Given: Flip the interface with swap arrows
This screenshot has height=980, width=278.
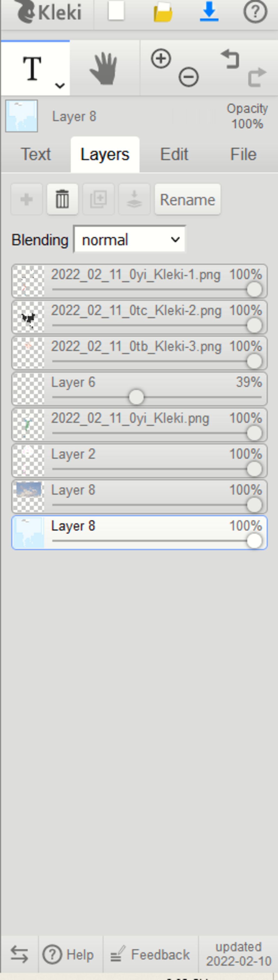Looking at the screenshot, I should pyautogui.click(x=19, y=954).
